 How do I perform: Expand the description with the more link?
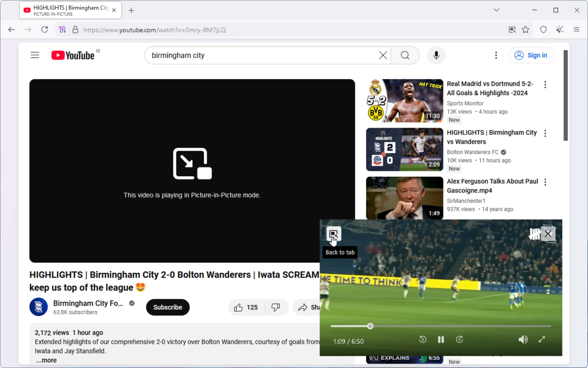pyautogui.click(x=46, y=360)
